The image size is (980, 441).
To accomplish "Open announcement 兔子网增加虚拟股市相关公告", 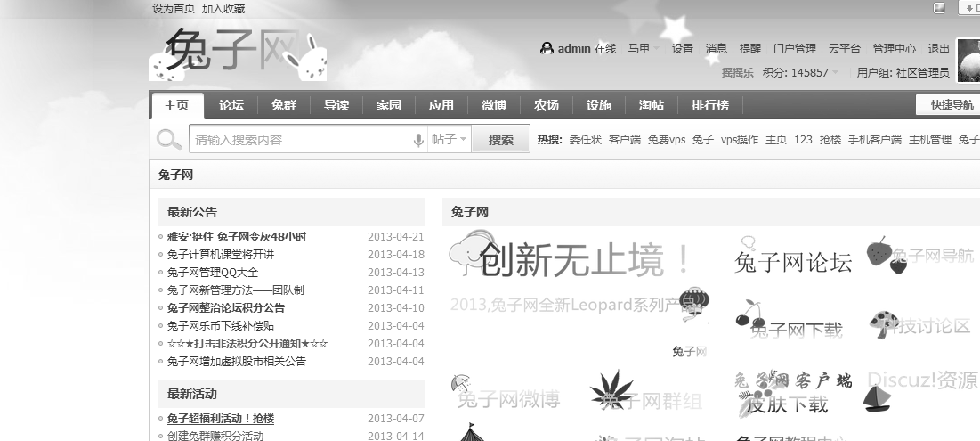I will pyautogui.click(x=236, y=362).
